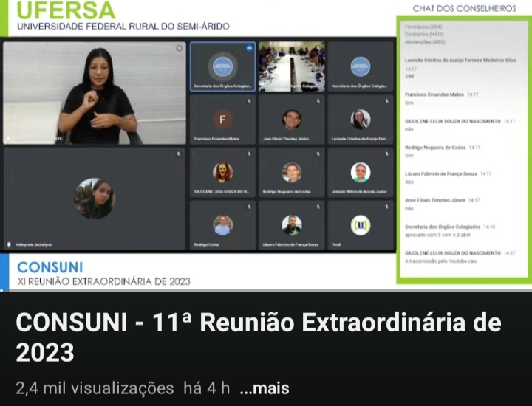The width and height of the screenshot is (532, 406).
Task: Click the F avatar of Francisco Ernandes Matos
Action: [222, 120]
